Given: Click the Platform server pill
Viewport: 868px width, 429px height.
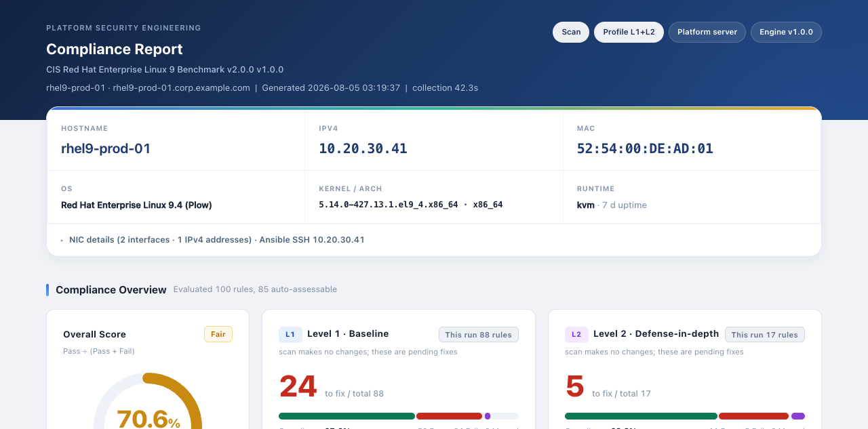Looking at the screenshot, I should pos(707,32).
